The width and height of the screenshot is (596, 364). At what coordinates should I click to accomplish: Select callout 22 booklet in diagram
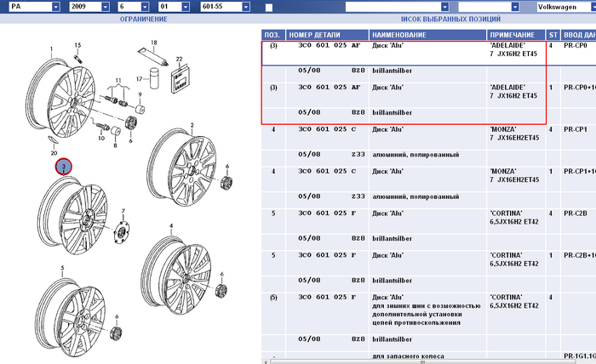click(x=179, y=60)
